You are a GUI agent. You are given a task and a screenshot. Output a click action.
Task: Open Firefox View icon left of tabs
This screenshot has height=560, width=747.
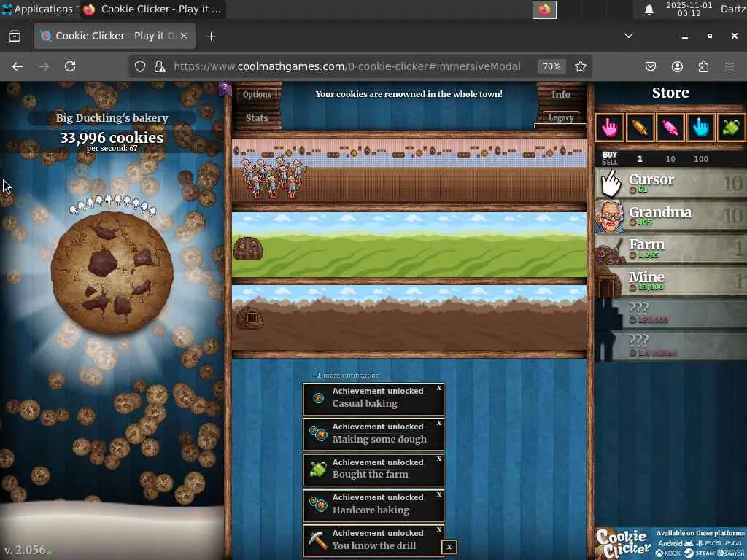point(15,36)
